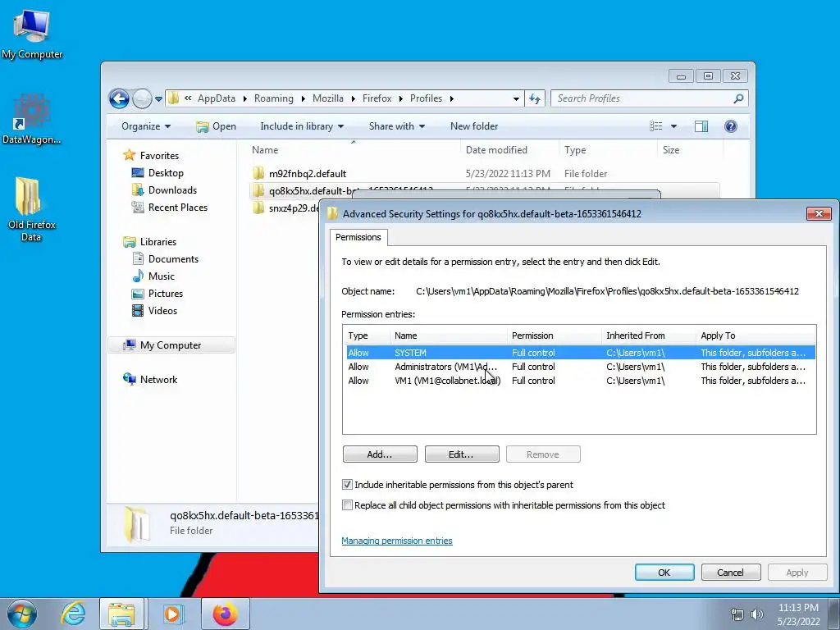The width and height of the screenshot is (840, 630).
Task: Click the volume icon in system tray
Action: [x=756, y=614]
